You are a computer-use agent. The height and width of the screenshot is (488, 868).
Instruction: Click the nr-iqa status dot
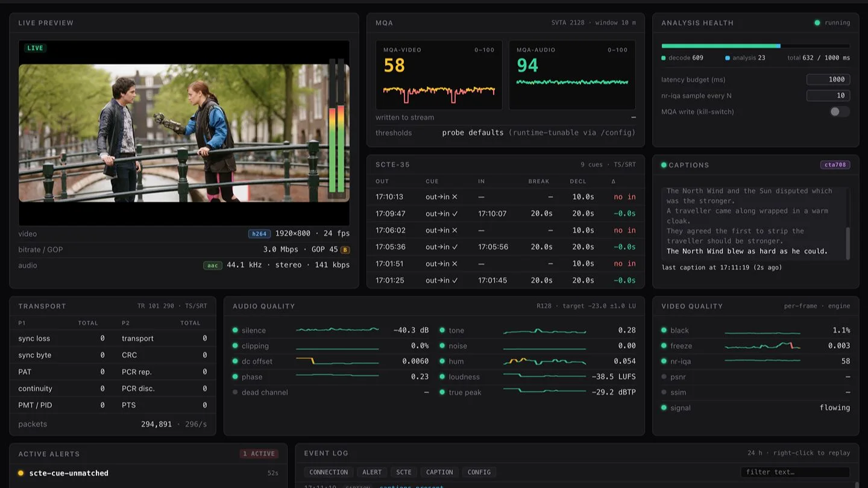coord(664,361)
